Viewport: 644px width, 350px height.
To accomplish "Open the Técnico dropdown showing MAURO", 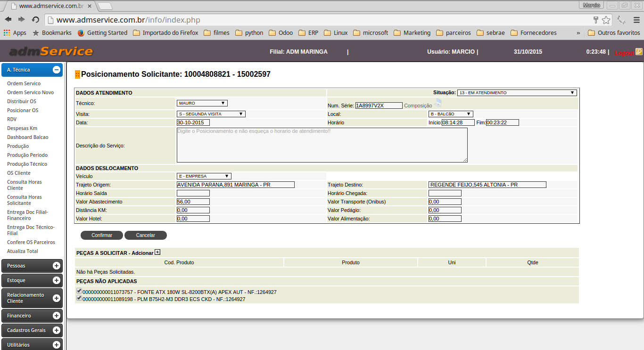I will tap(202, 103).
